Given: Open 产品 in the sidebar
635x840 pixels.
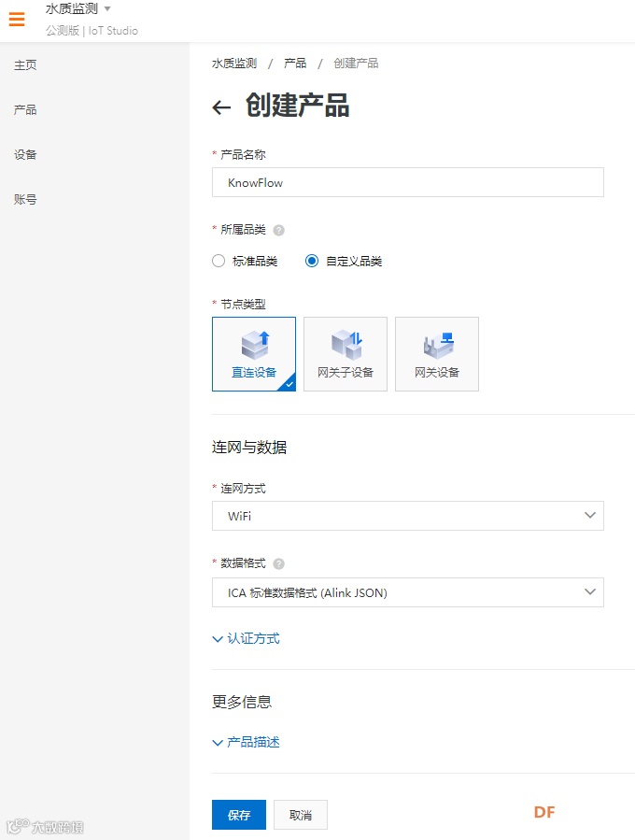Looking at the screenshot, I should pyautogui.click(x=25, y=110).
